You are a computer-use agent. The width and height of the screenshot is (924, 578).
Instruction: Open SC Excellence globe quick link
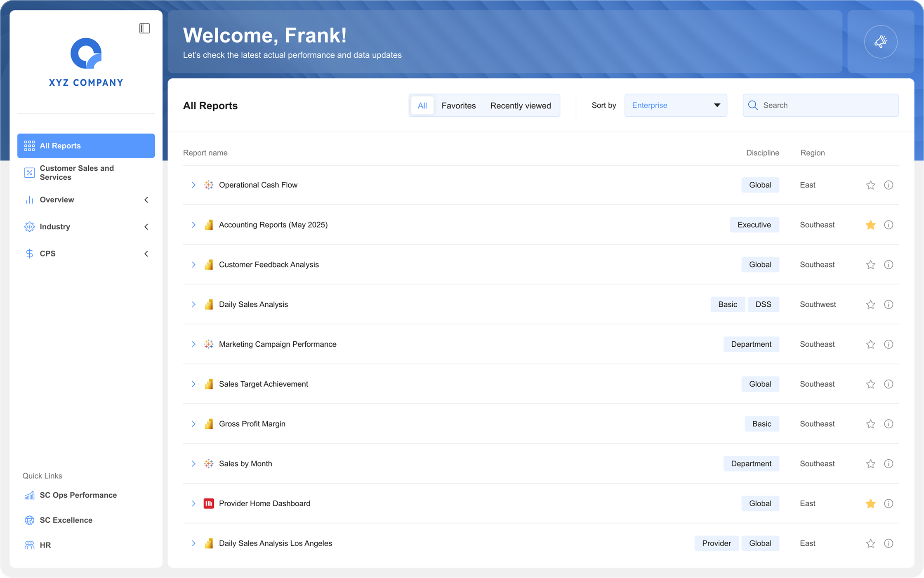(30, 520)
